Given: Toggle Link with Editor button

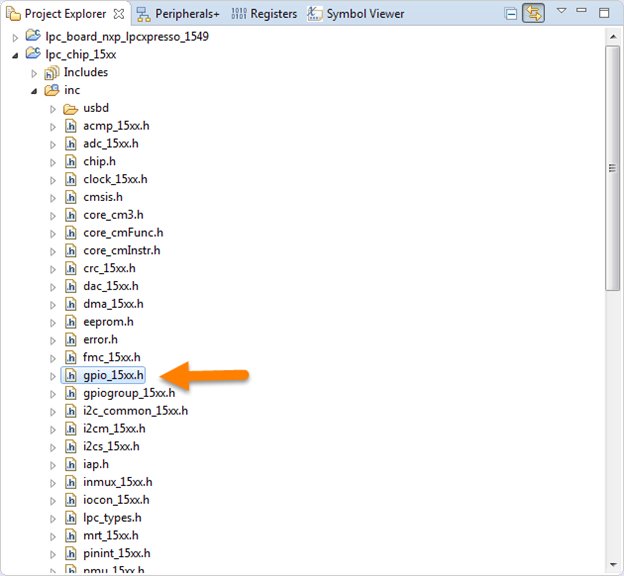Looking at the screenshot, I should (x=533, y=14).
